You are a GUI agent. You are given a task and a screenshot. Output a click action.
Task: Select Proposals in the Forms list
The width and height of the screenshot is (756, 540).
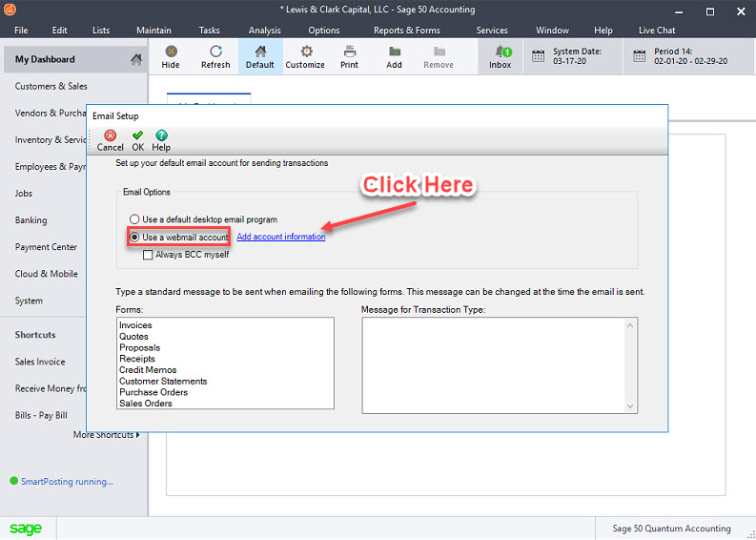(139, 347)
